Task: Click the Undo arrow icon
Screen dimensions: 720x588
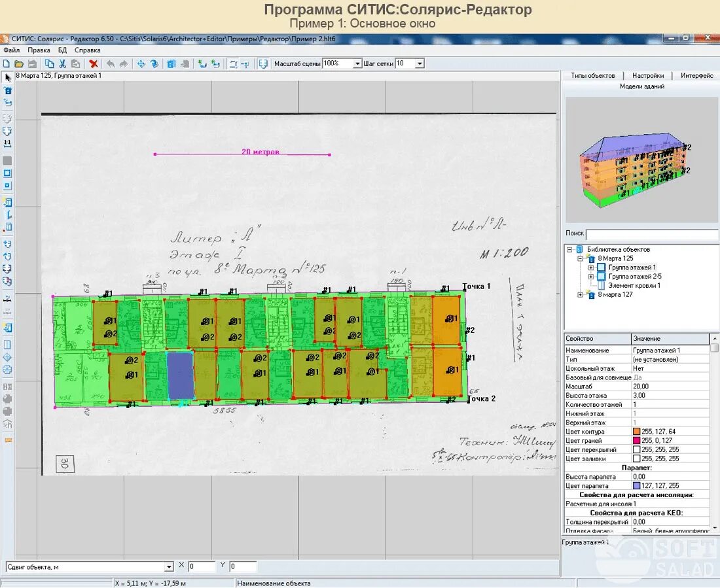Action: 111,64
